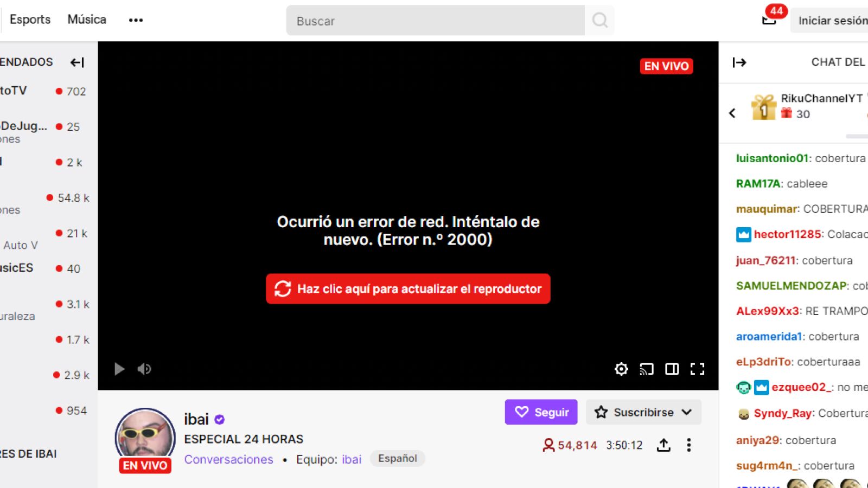
Task: Share the stream via upload icon
Action: coord(663,445)
